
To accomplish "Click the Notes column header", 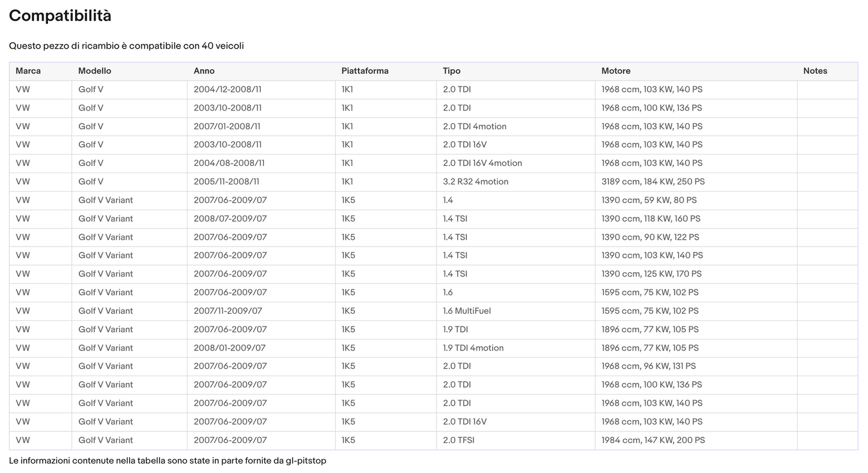I will coord(815,71).
